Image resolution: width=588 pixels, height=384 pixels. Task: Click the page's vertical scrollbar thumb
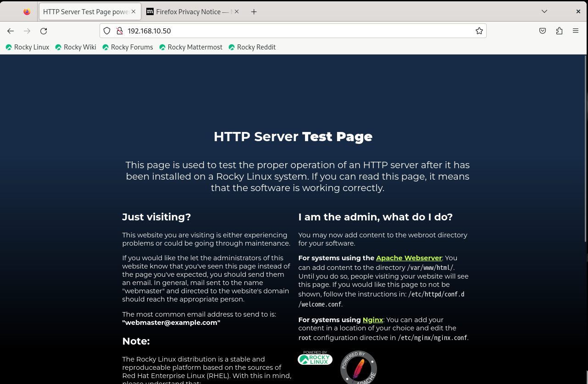pyautogui.click(x=586, y=149)
